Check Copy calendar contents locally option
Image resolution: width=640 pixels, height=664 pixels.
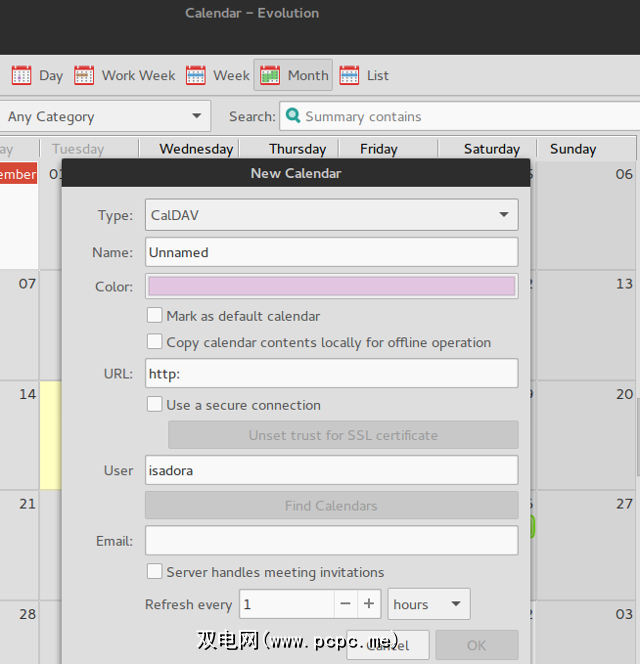155,341
